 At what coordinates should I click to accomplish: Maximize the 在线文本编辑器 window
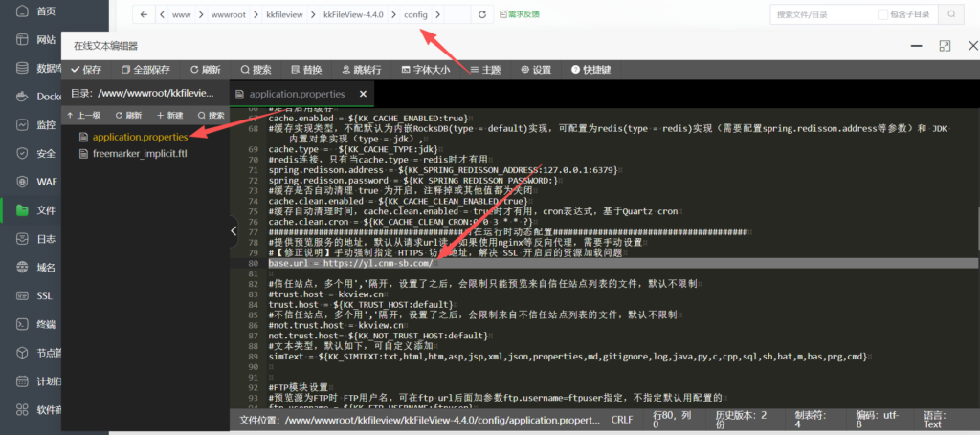945,46
